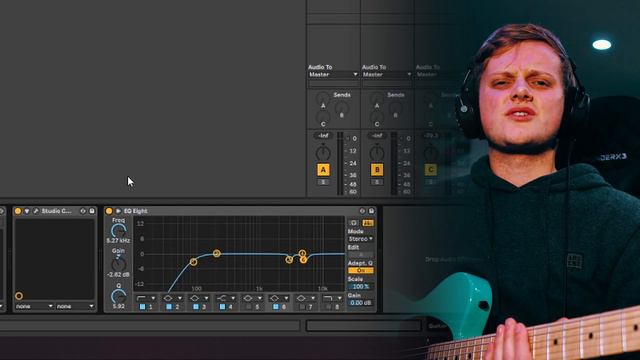The height and width of the screenshot is (360, 640).
Task: Solo return track A with S button
Action: (323, 182)
